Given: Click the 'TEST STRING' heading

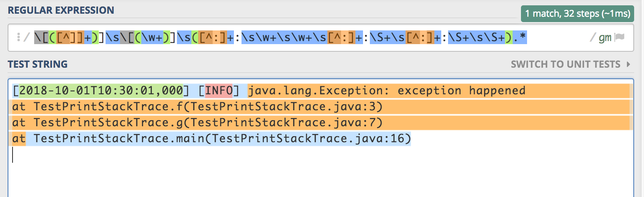Looking at the screenshot, I should tap(38, 64).
